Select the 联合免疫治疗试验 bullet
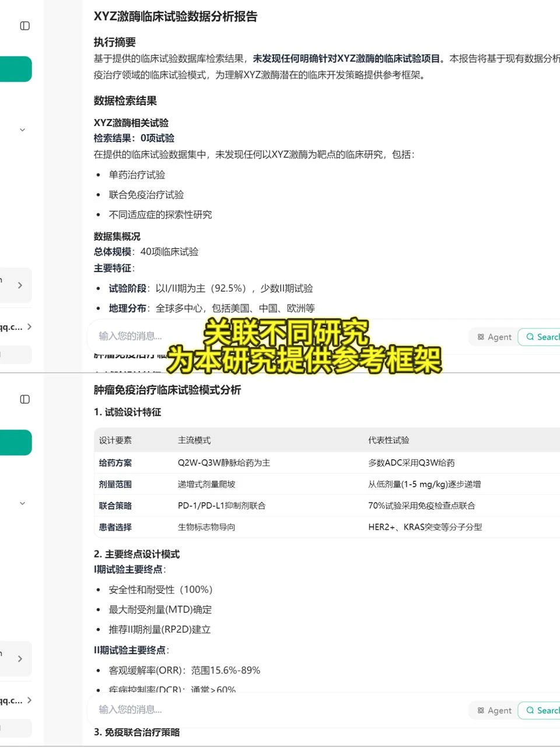Image resolution: width=560 pixels, height=747 pixels. point(146,195)
